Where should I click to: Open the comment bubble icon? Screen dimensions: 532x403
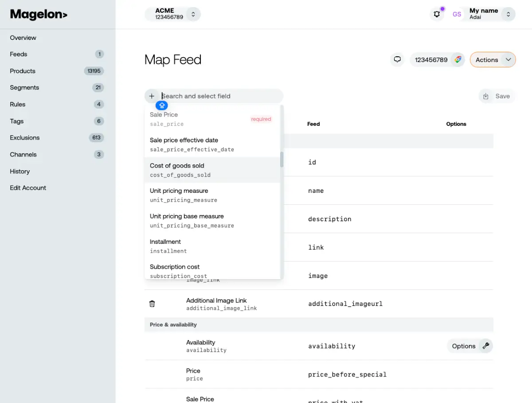point(397,59)
